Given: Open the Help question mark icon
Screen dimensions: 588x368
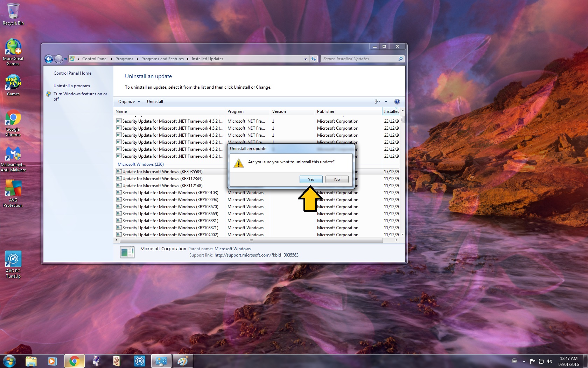Looking at the screenshot, I should [x=397, y=102].
